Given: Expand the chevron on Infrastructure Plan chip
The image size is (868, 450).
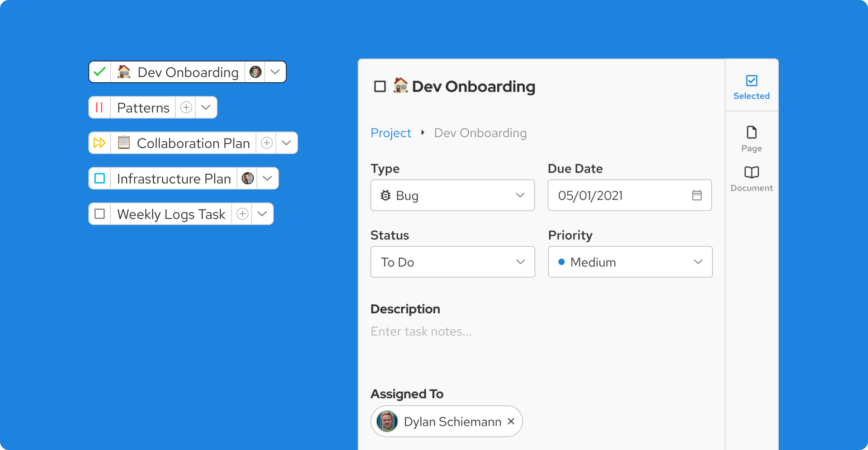Looking at the screenshot, I should [268, 178].
